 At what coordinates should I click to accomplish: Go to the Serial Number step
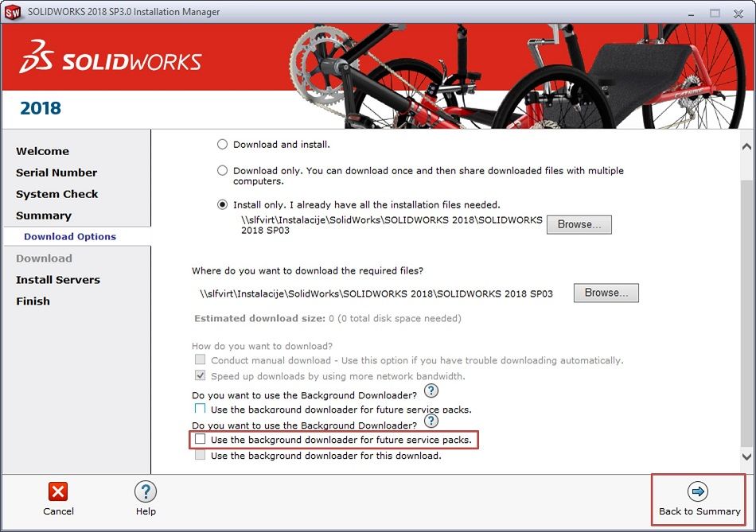click(57, 173)
